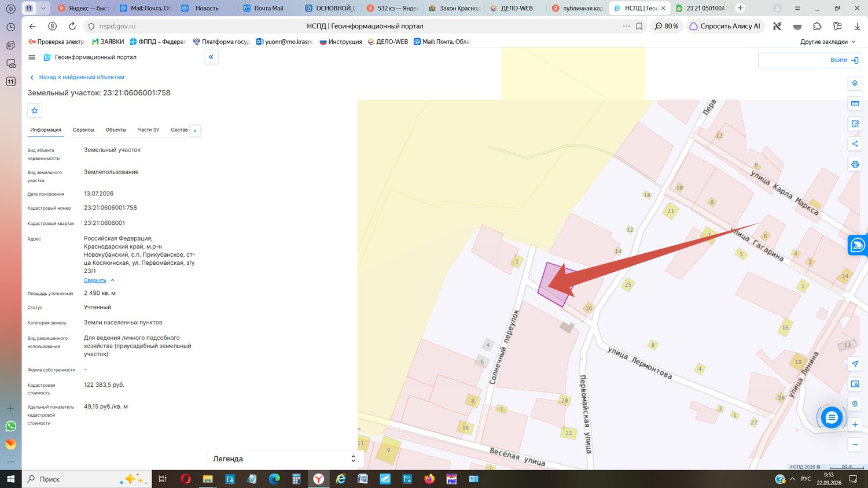Ask Алиса AI button
The width and height of the screenshot is (868, 488).
click(725, 26)
